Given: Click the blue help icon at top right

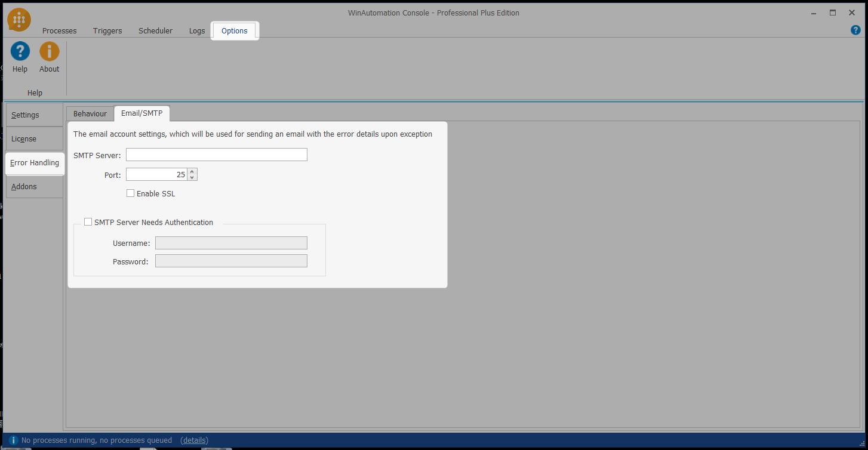Looking at the screenshot, I should [855, 30].
